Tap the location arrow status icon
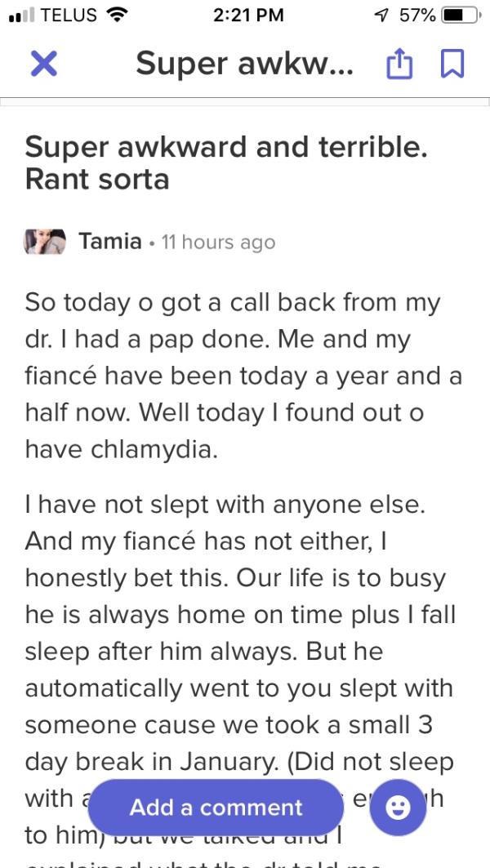This screenshot has height=868, width=490. point(381,15)
